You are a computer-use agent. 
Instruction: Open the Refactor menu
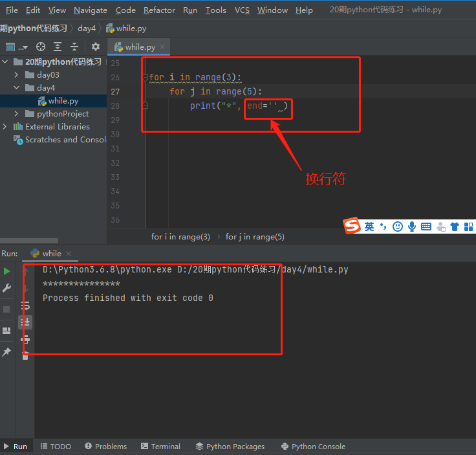pyautogui.click(x=159, y=10)
